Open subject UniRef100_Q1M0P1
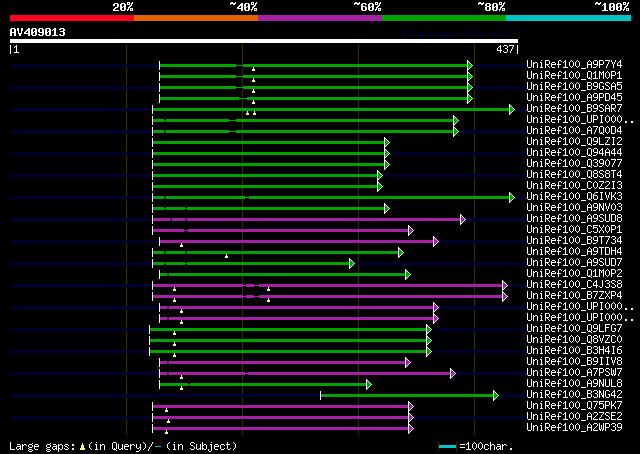This screenshot has width=640, height=454. [574, 75]
